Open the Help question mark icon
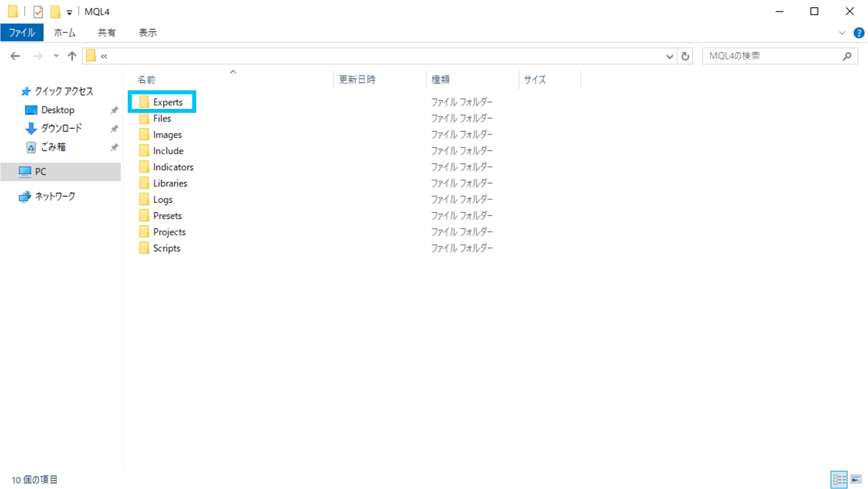868x489 pixels. pyautogui.click(x=859, y=33)
